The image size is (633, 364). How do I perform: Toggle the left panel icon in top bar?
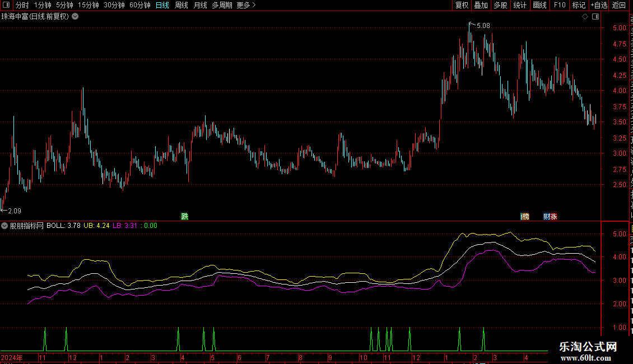pyautogui.click(x=6, y=5)
